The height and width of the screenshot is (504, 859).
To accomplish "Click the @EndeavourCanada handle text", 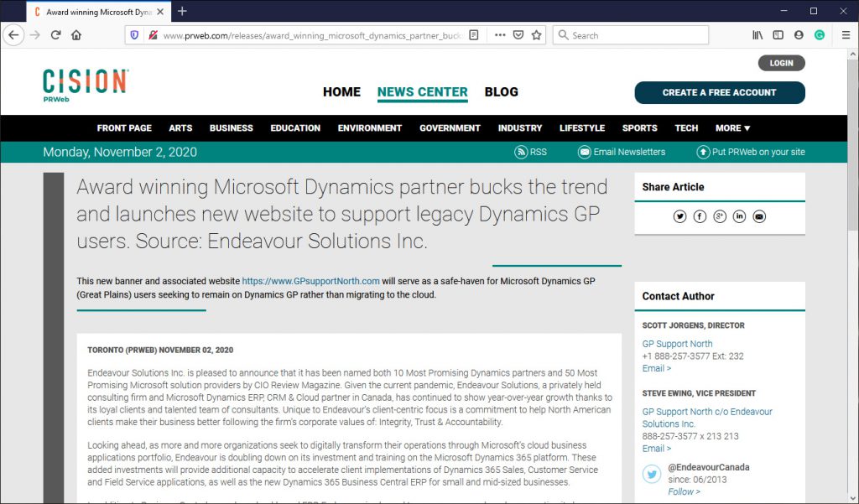I will (x=708, y=467).
